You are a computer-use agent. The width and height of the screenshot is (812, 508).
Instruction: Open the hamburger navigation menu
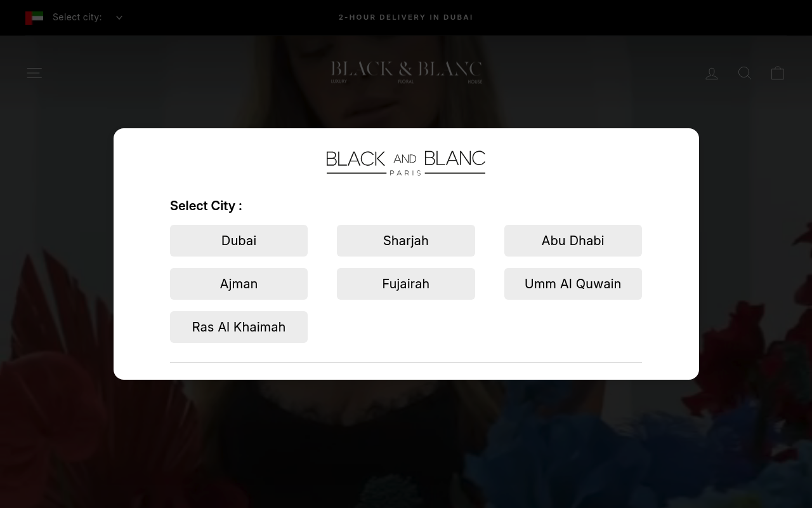[x=34, y=72]
